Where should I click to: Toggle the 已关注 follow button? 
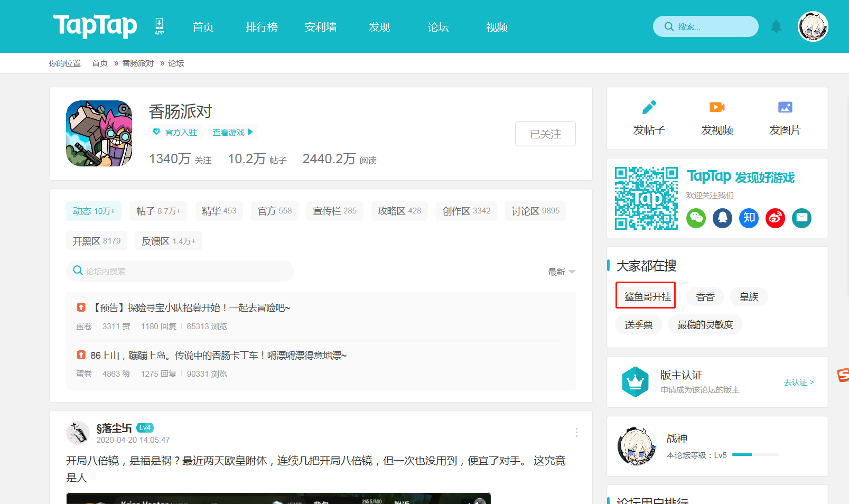coord(545,134)
